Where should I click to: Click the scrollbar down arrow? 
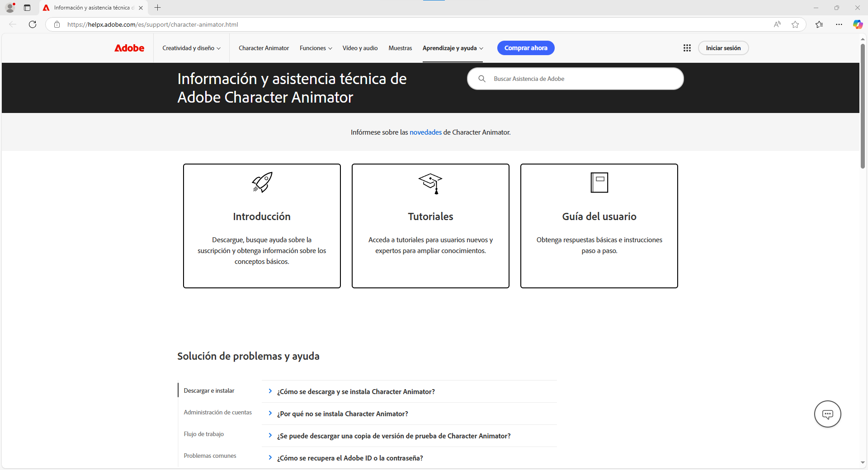[863, 463]
